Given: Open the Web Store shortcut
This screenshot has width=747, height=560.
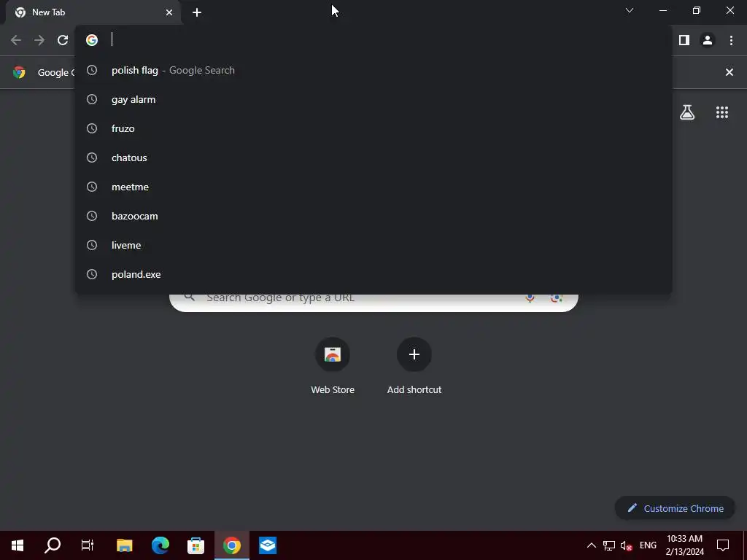Looking at the screenshot, I should (x=333, y=366).
